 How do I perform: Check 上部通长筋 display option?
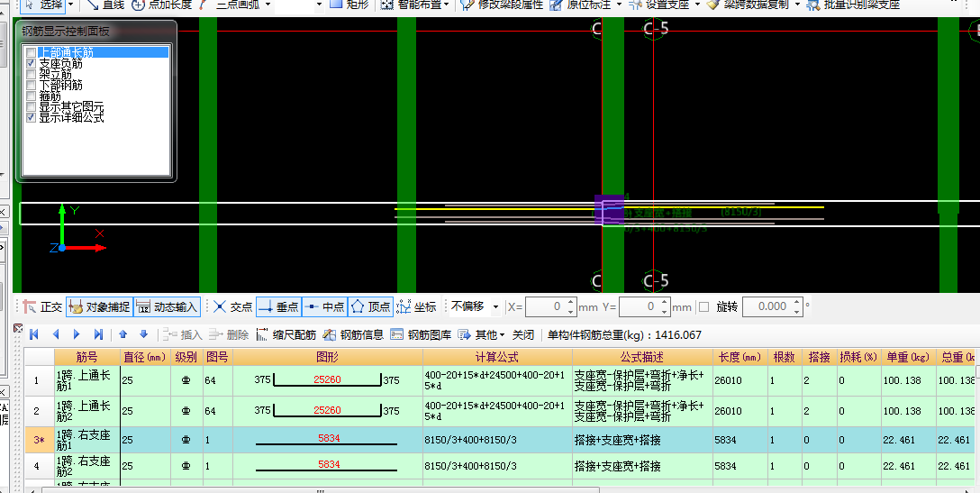(x=31, y=53)
